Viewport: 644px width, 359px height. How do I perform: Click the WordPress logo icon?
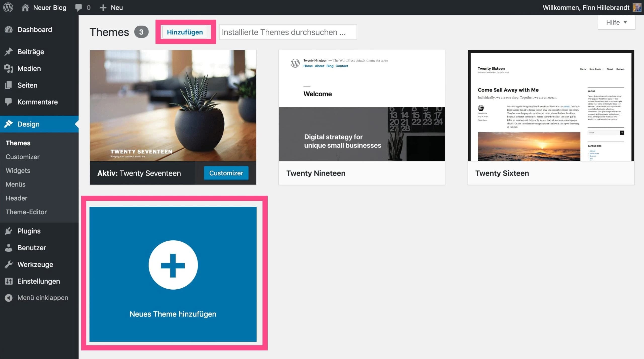(x=8, y=7)
